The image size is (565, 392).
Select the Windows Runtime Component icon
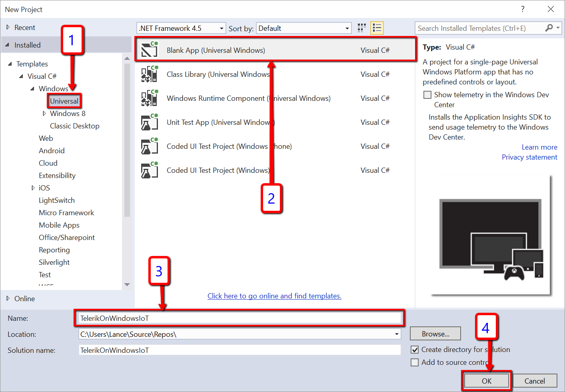pyautogui.click(x=149, y=98)
